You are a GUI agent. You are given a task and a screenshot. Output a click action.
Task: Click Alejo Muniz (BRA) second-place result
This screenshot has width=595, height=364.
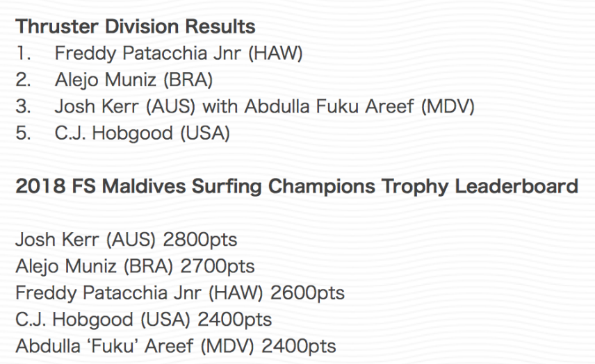pyautogui.click(x=133, y=80)
